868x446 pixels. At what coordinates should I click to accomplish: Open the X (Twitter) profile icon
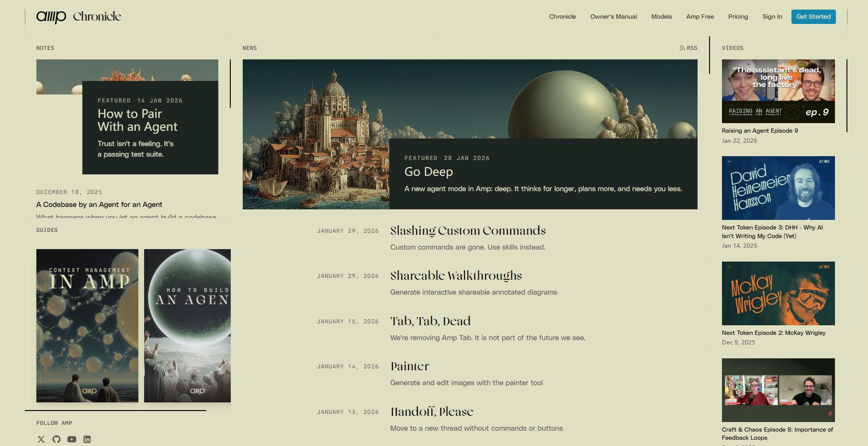click(x=41, y=439)
